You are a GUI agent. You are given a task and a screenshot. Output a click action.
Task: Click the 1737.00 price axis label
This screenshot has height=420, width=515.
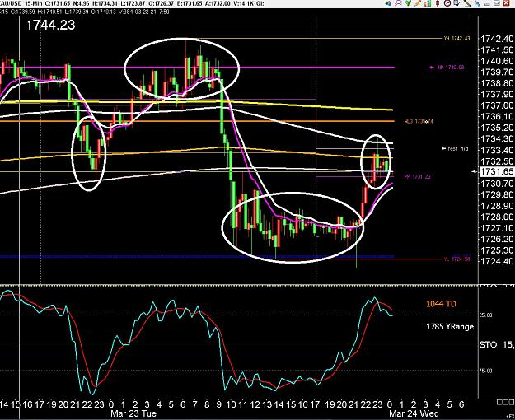coord(497,105)
